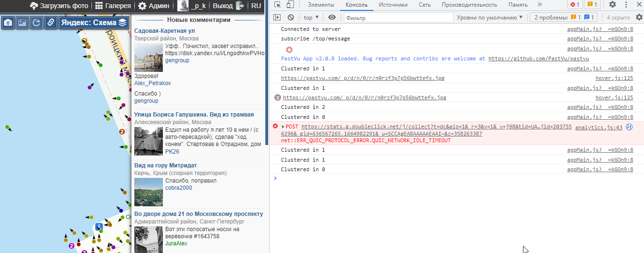Click the share arrow map icon
The image size is (644, 253).
(x=37, y=22)
